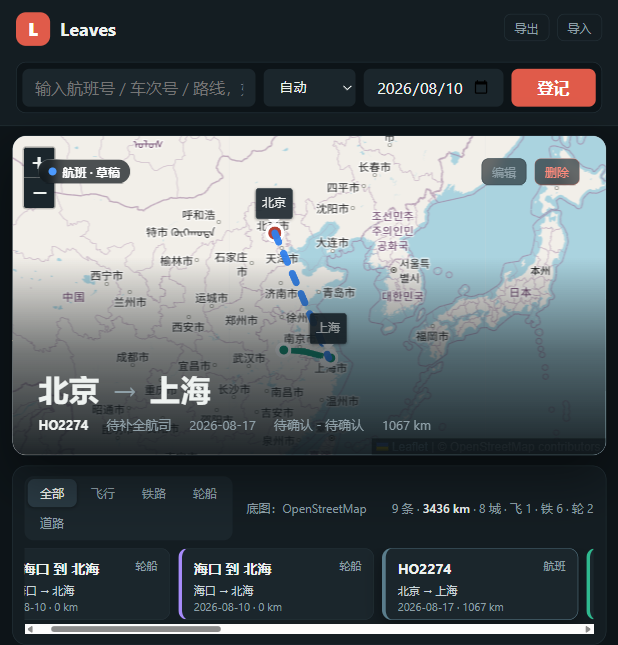
Task: Click the large 上海 heading on map
Action: tap(180, 391)
